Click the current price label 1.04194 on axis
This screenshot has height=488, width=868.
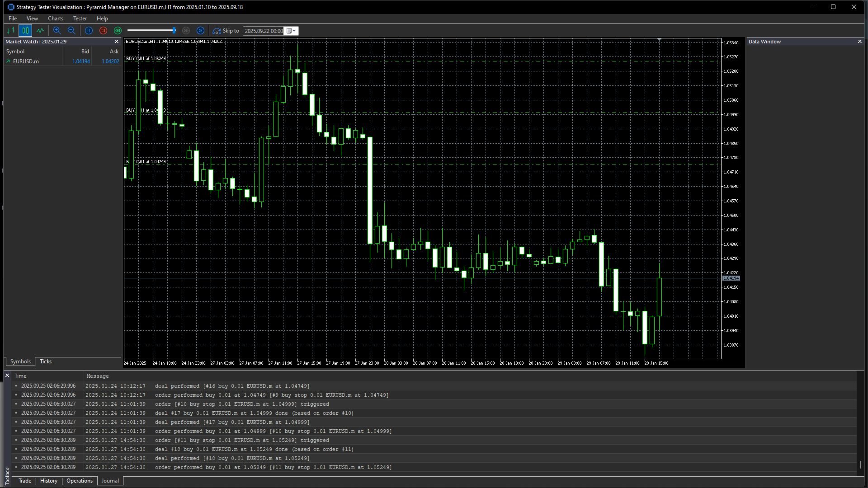[x=731, y=278]
